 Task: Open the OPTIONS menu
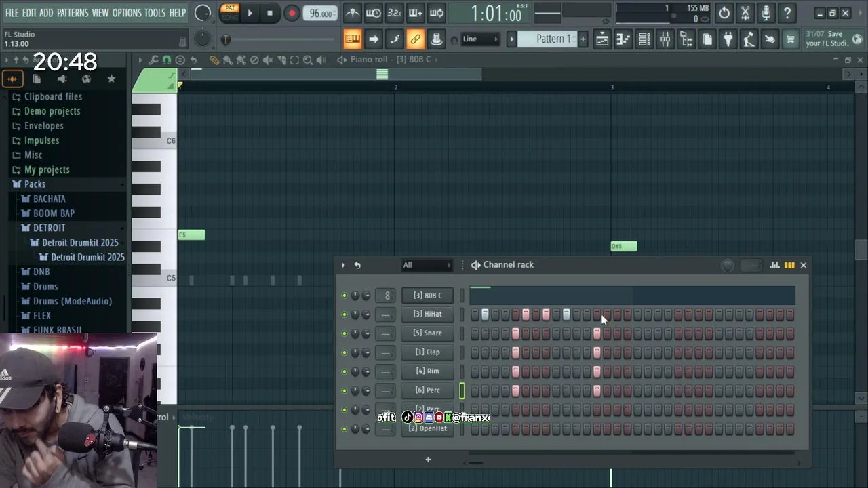127,13
